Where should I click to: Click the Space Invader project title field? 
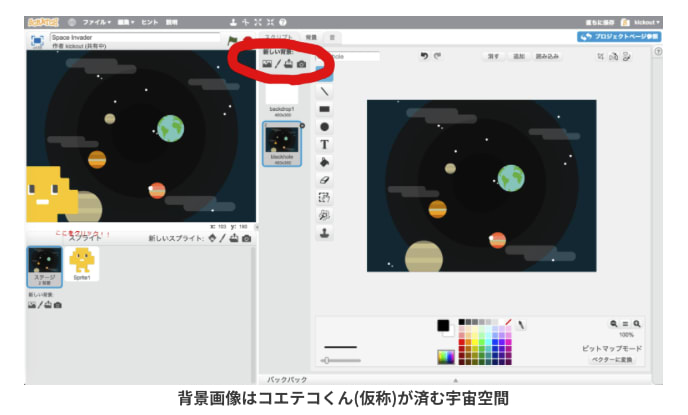[x=135, y=37]
